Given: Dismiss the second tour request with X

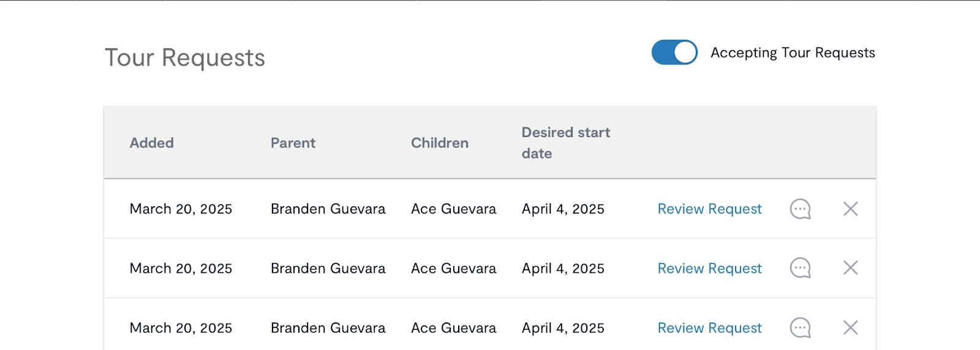Looking at the screenshot, I should 850,267.
